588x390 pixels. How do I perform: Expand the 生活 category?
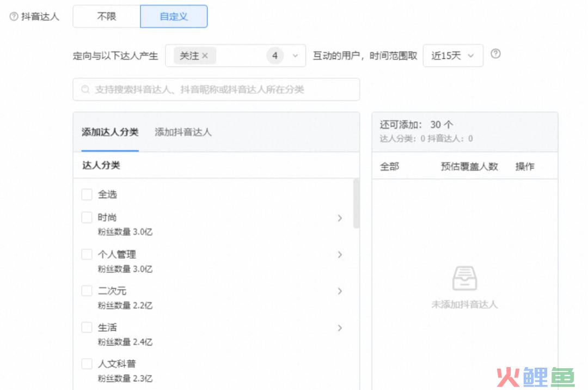click(x=340, y=328)
